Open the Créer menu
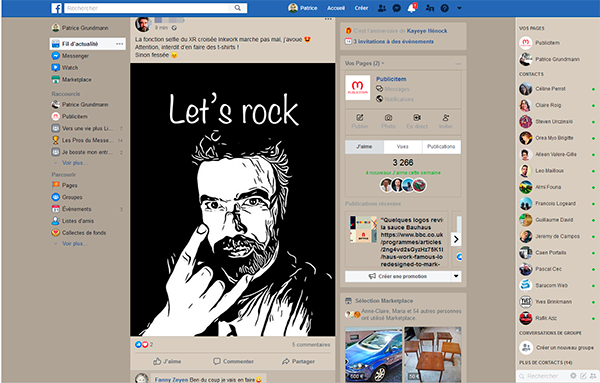This screenshot has width=600, height=383. click(x=361, y=8)
